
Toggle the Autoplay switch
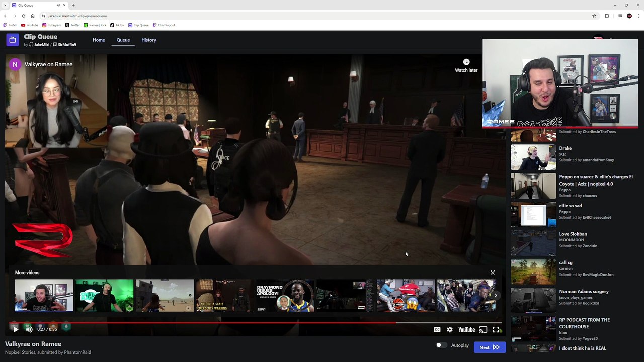point(440,345)
